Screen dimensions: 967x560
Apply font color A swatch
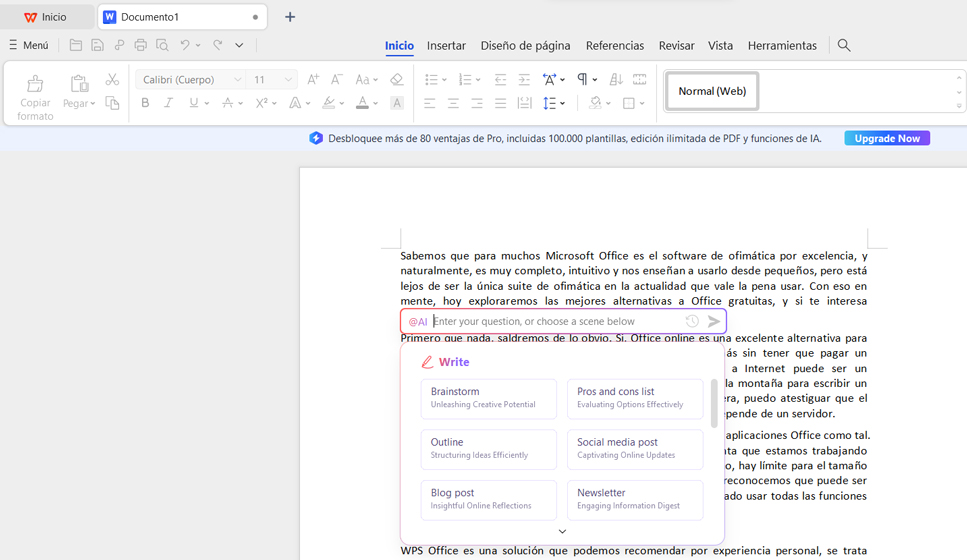point(363,103)
